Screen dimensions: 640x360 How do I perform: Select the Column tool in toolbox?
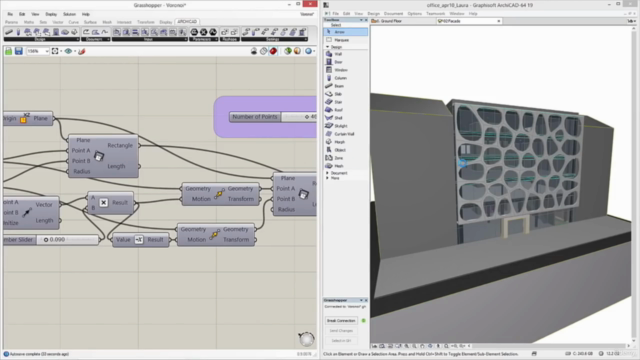345,78
